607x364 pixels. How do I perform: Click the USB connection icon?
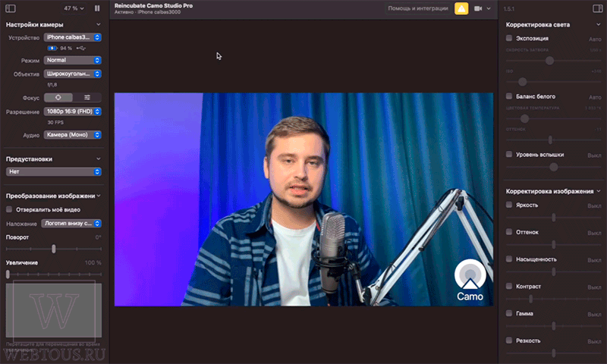pos(81,48)
